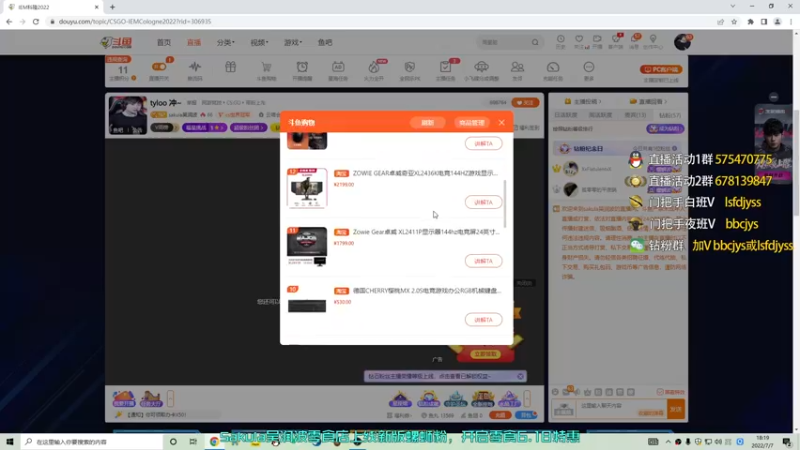
Task: Expand the 视频 dropdown menu
Action: pyautogui.click(x=259, y=42)
